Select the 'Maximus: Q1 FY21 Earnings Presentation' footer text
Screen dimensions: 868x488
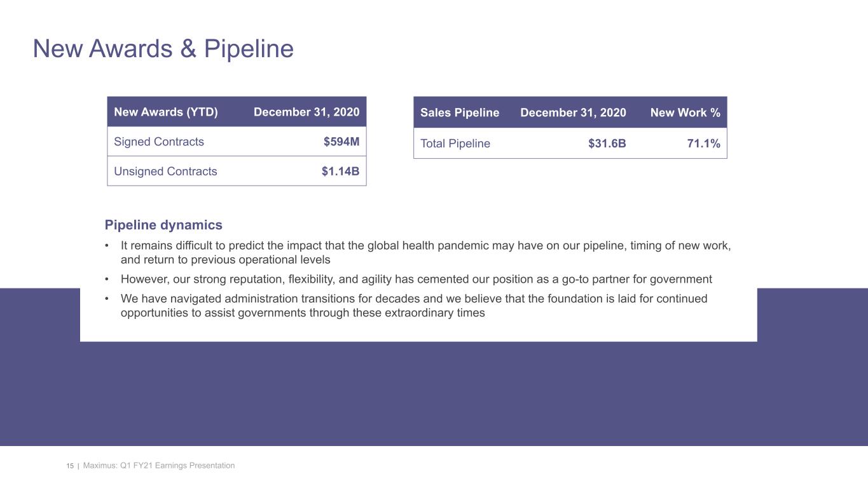(159, 466)
